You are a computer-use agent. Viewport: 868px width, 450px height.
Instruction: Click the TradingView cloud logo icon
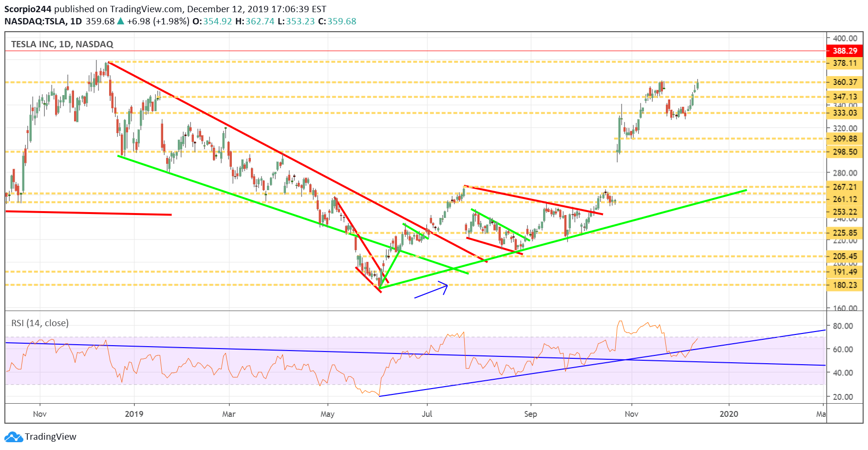tap(14, 437)
